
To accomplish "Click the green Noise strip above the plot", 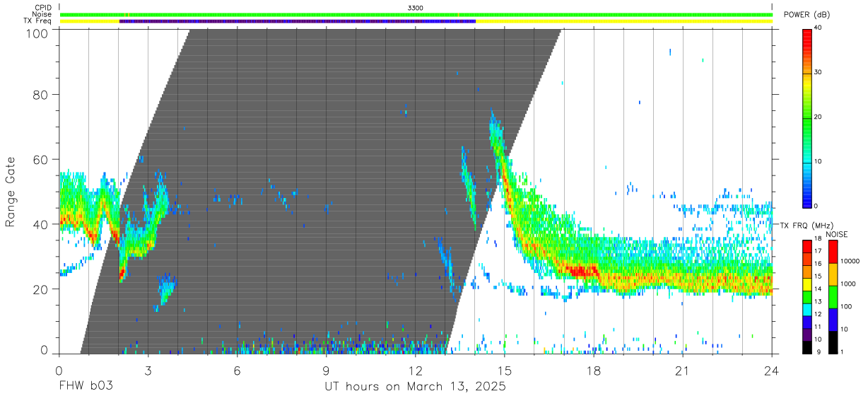I will [416, 14].
